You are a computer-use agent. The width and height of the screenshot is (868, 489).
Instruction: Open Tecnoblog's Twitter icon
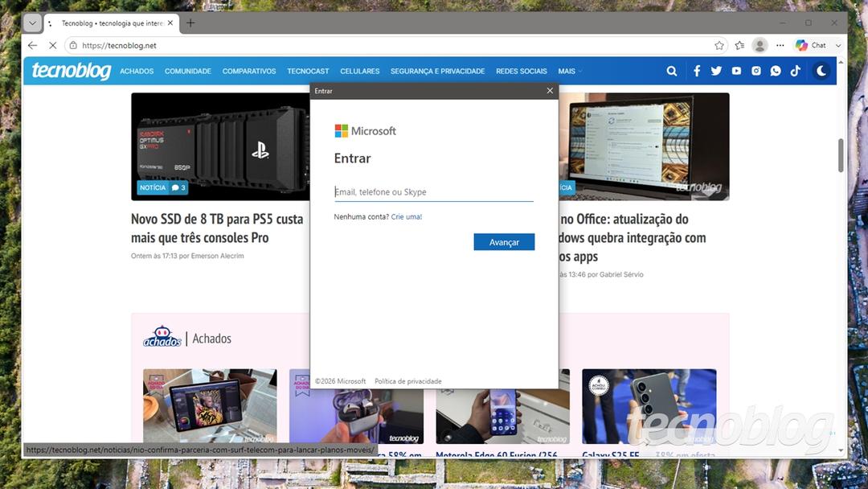click(716, 71)
